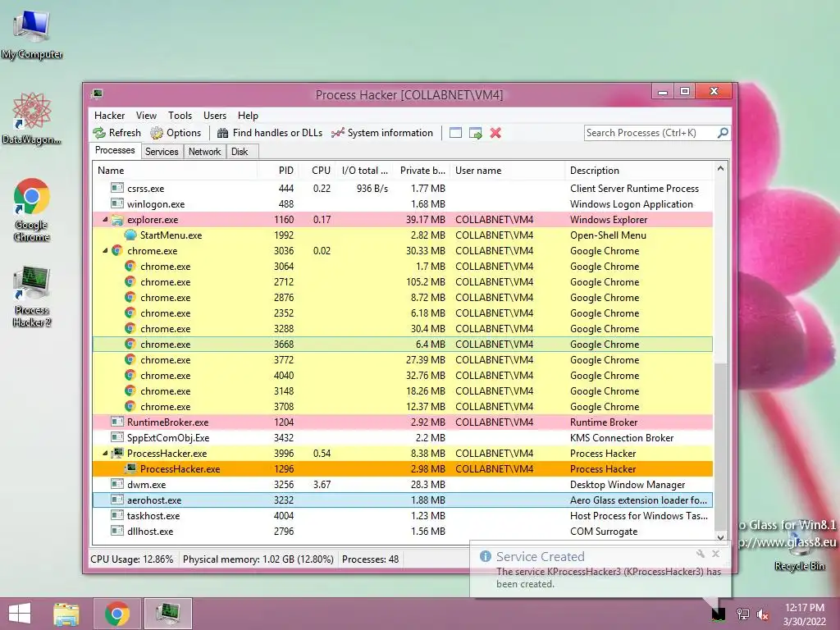Open the Hacker menu

109,116
